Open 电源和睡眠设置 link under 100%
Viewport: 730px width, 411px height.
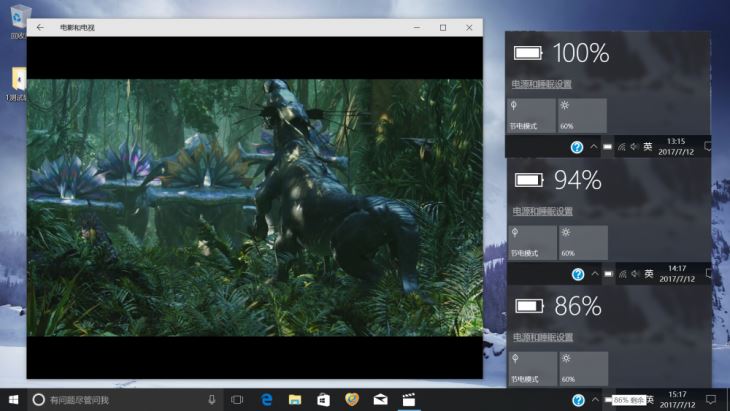point(541,84)
